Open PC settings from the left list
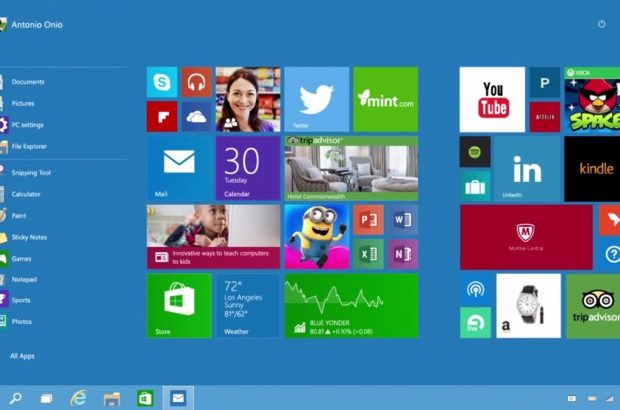Viewport: 620px width, 410px height. tap(27, 125)
